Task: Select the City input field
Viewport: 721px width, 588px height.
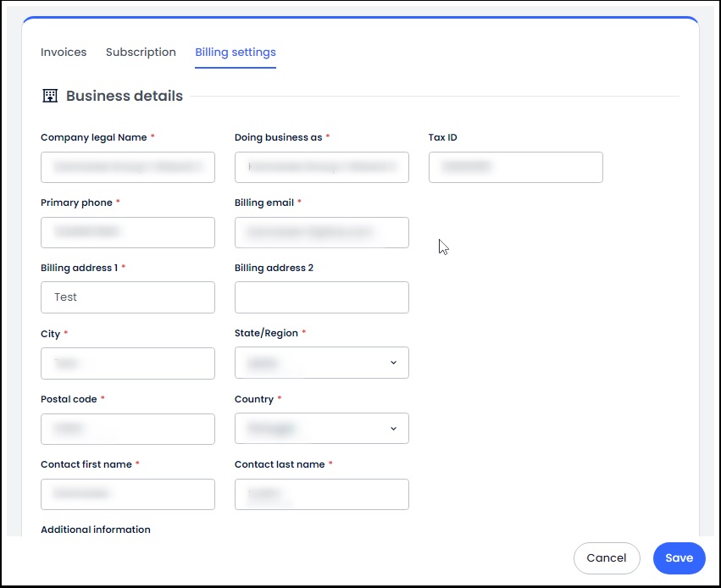Action: click(127, 363)
